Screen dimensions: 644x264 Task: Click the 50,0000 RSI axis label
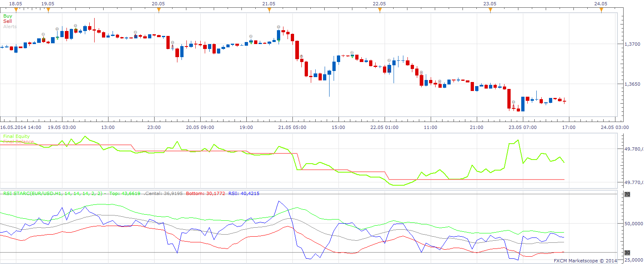click(634, 224)
